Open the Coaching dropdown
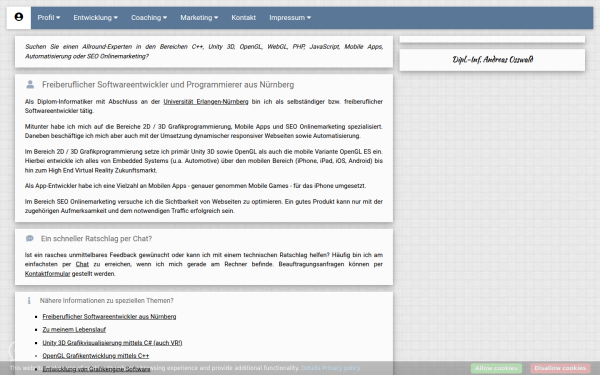 149,18
